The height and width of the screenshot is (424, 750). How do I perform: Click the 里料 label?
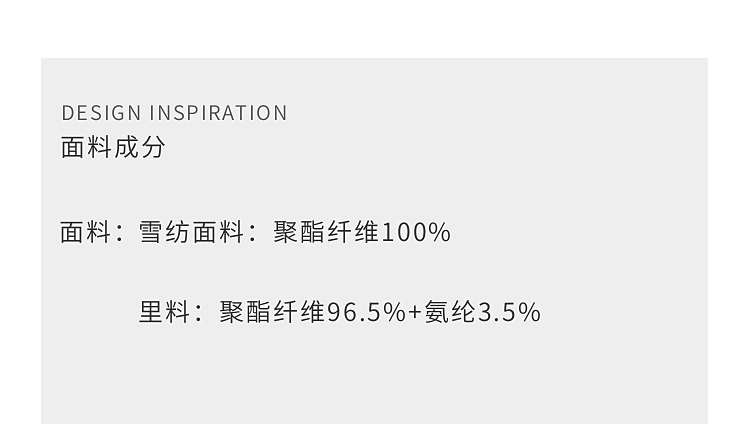point(164,312)
